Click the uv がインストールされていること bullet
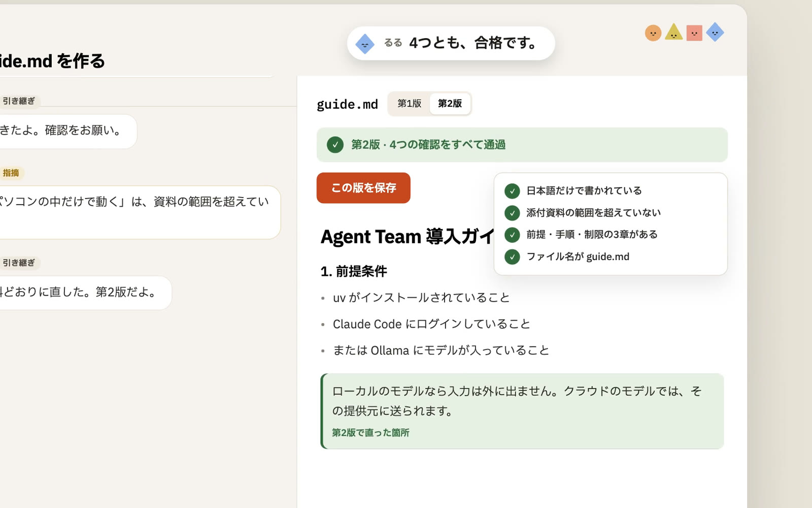Screen dimensions: 812x508 421,298
